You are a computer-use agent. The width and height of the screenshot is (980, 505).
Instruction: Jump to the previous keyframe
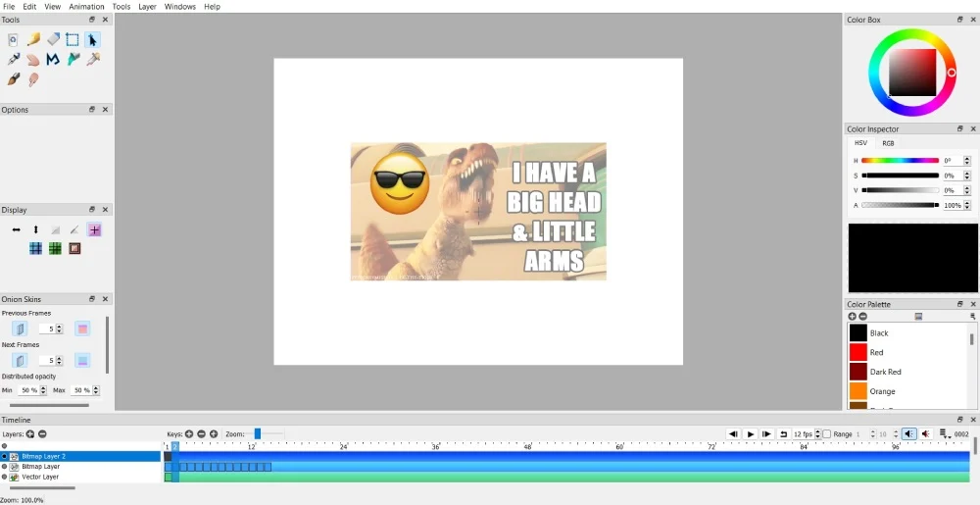click(x=734, y=433)
